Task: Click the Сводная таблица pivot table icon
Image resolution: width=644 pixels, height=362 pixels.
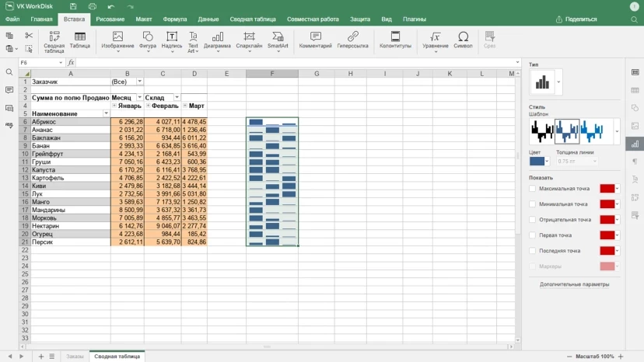Action: [x=54, y=37]
